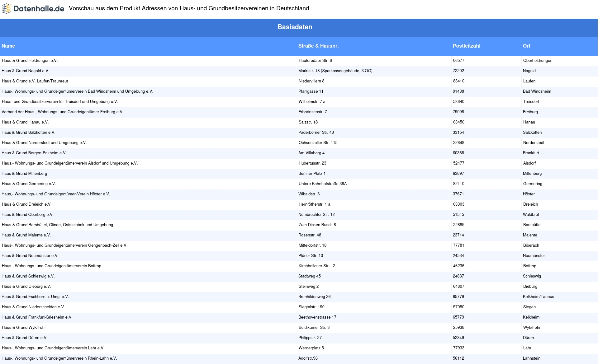Click Haus & Grund e.V. Laufen/Traunreut
The height and width of the screenshot is (364, 598).
[x=35, y=81]
